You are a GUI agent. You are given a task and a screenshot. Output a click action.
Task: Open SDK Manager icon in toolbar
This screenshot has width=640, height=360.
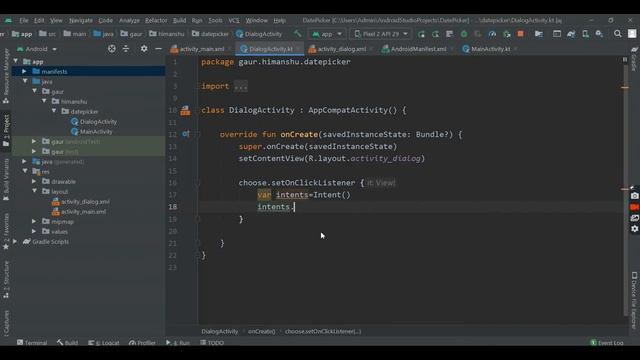click(x=599, y=34)
